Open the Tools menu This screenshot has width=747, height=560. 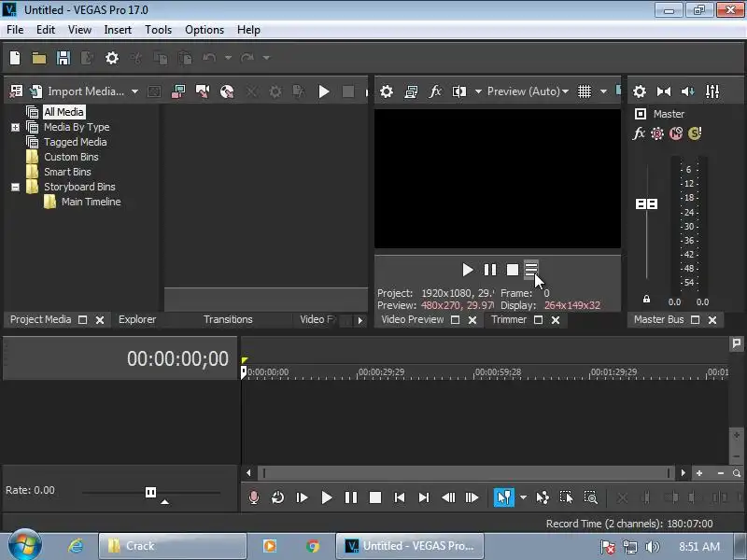pyautogui.click(x=158, y=30)
